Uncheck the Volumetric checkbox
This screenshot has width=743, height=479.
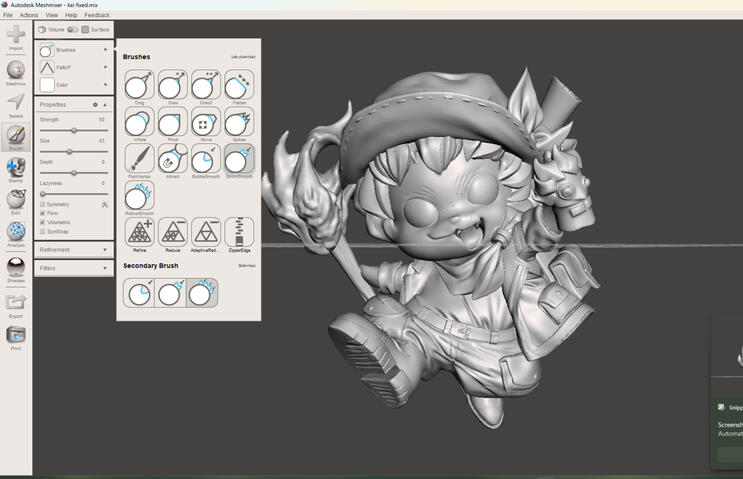pyautogui.click(x=43, y=222)
